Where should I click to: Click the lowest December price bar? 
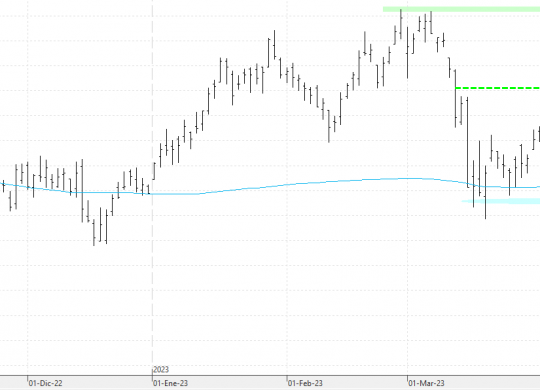pyautogui.click(x=94, y=233)
